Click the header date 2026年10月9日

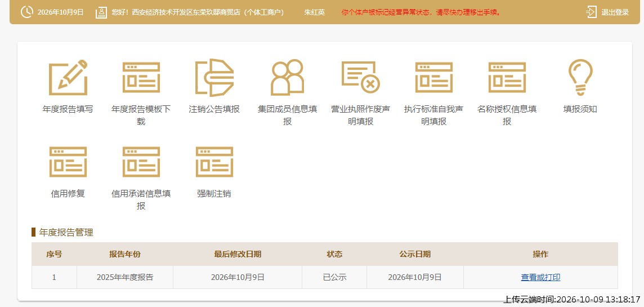pos(60,12)
